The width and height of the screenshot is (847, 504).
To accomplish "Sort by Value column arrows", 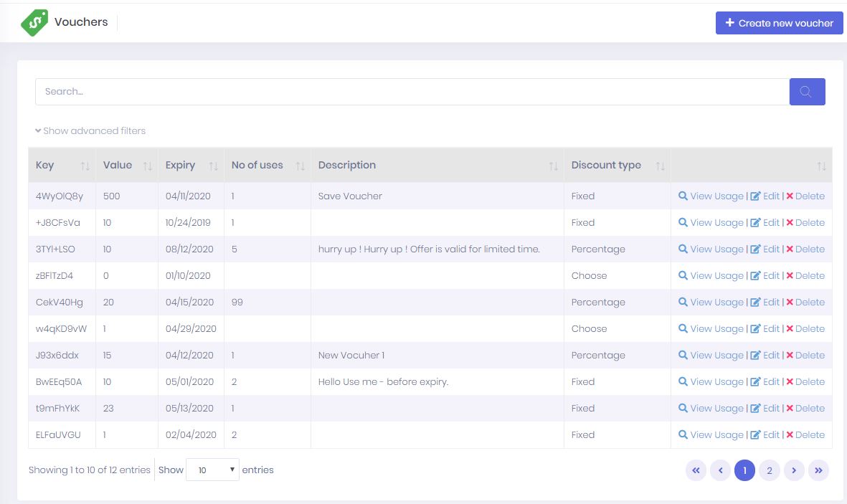I will click(148, 166).
